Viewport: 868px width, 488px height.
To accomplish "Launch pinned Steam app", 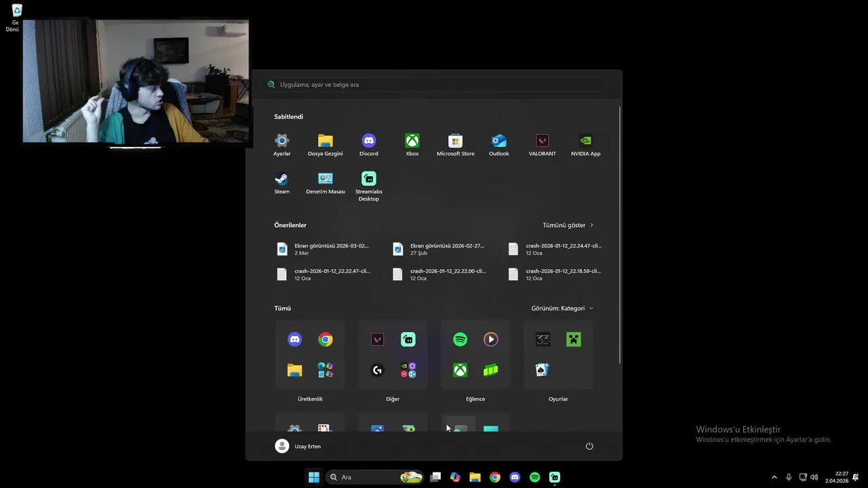I will point(282,182).
